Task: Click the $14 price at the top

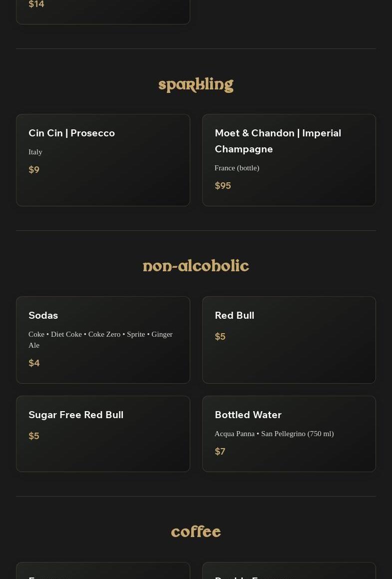Action: click(x=36, y=4)
